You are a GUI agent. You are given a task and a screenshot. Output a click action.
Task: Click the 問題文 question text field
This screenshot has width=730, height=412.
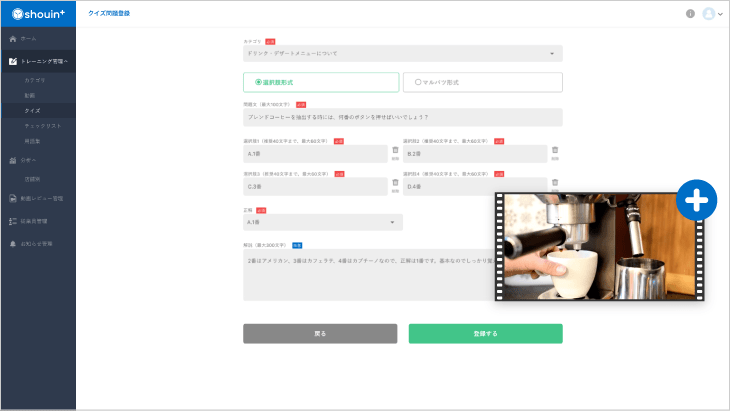pos(402,118)
